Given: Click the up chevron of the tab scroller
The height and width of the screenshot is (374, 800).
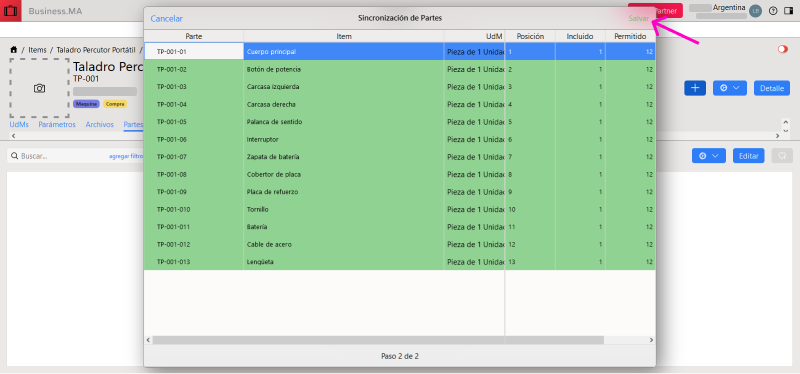Looking at the screenshot, I should 786,121.
